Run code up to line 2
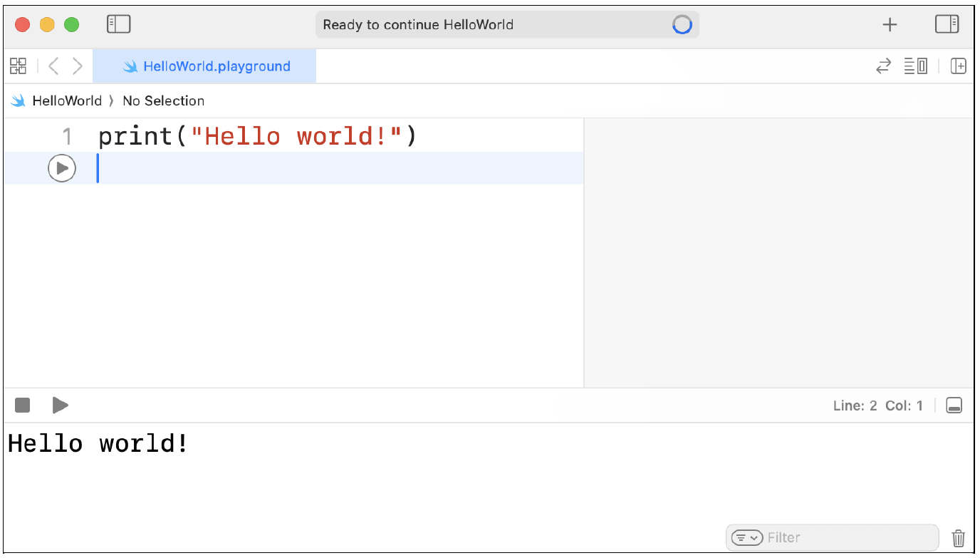Screen dimensions: 980x558 coord(62,168)
